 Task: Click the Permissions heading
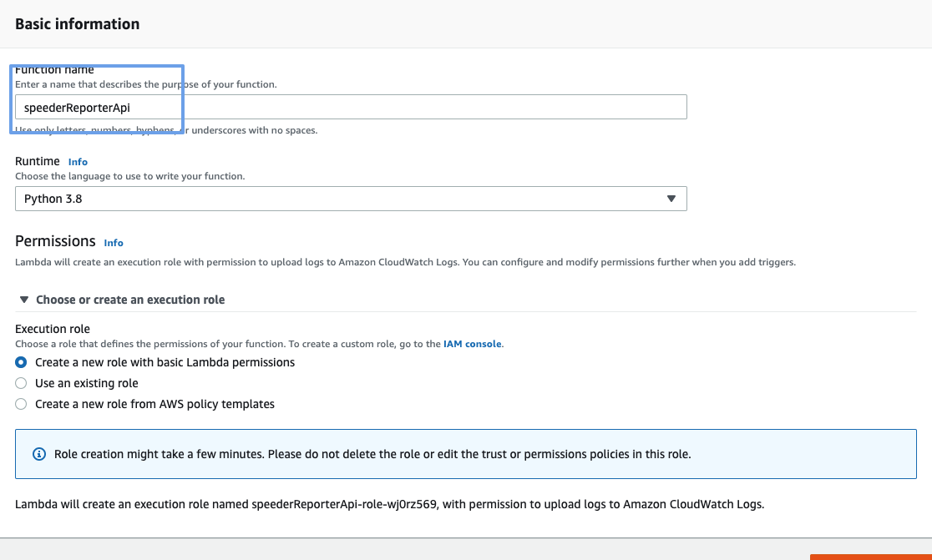[55, 241]
